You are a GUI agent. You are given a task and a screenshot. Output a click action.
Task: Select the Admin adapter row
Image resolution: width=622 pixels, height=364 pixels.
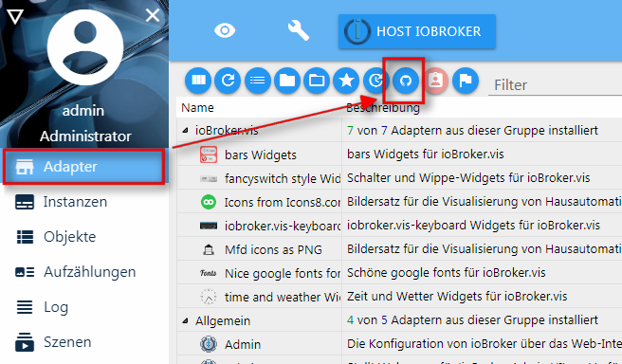click(399, 344)
